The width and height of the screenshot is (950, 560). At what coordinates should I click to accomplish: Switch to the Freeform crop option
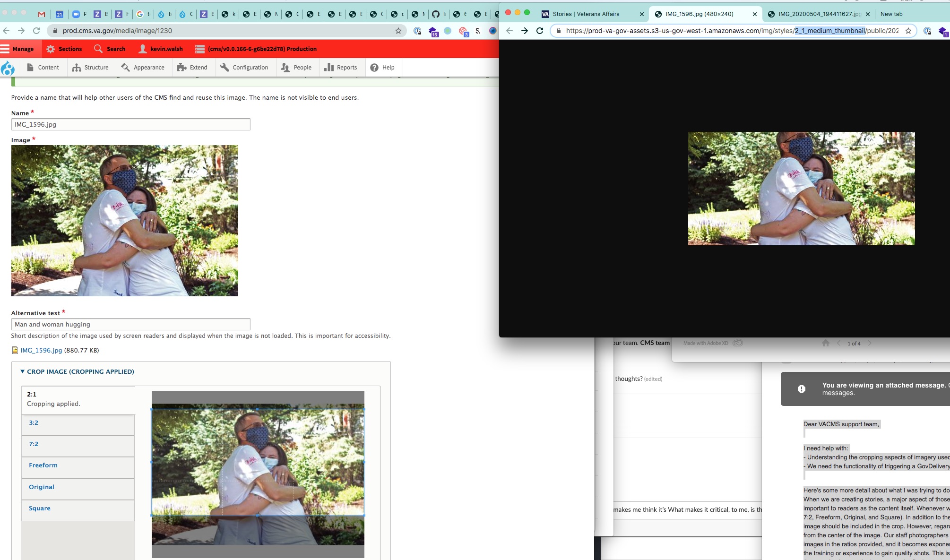click(x=43, y=465)
